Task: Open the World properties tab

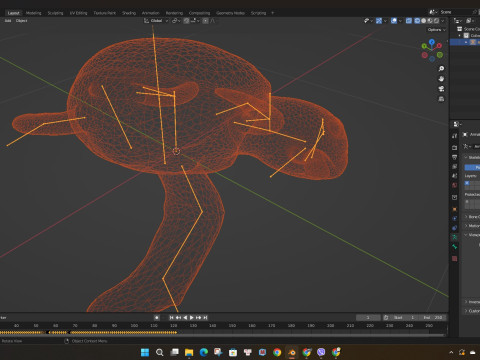Action: tap(454, 185)
